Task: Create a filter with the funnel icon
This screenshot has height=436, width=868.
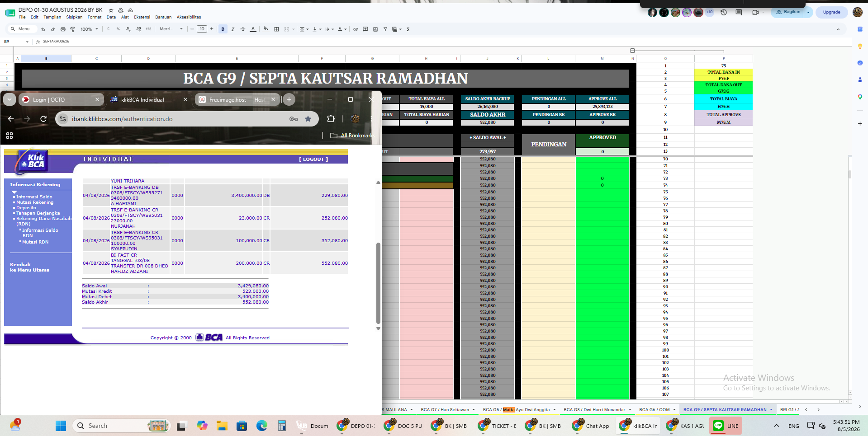Action: coord(385,29)
